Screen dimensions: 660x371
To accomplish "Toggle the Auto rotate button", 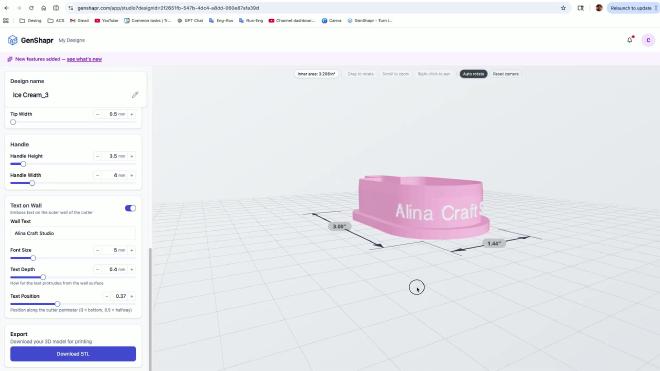I will (473, 74).
